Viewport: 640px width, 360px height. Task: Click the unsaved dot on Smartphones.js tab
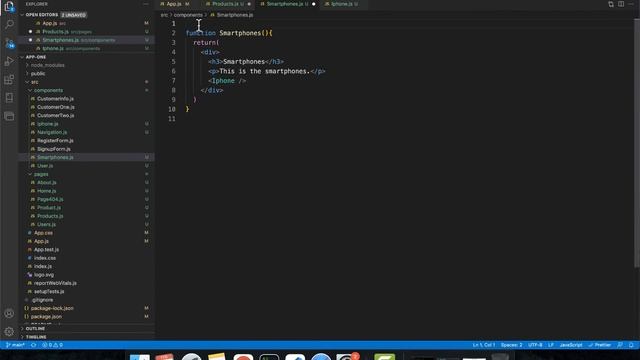[x=313, y=4]
